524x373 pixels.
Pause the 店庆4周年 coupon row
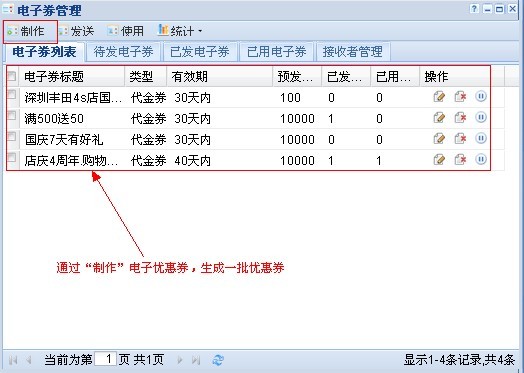pos(481,159)
